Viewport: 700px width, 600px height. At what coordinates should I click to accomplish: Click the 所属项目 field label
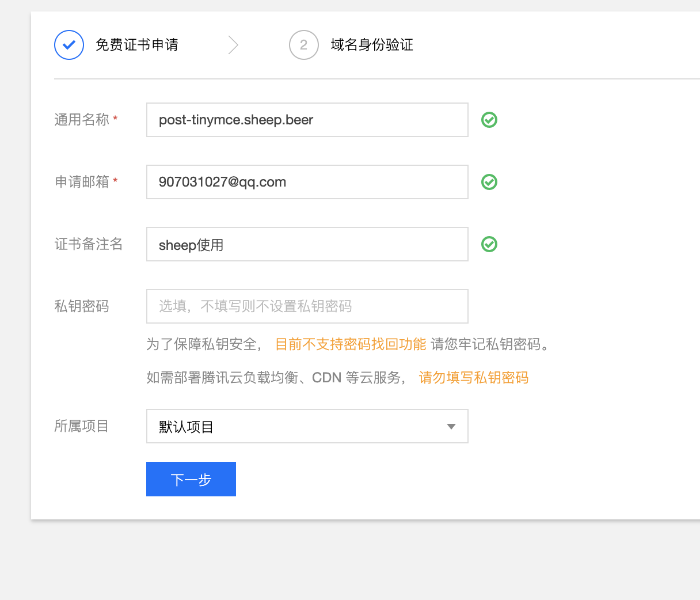coord(82,426)
